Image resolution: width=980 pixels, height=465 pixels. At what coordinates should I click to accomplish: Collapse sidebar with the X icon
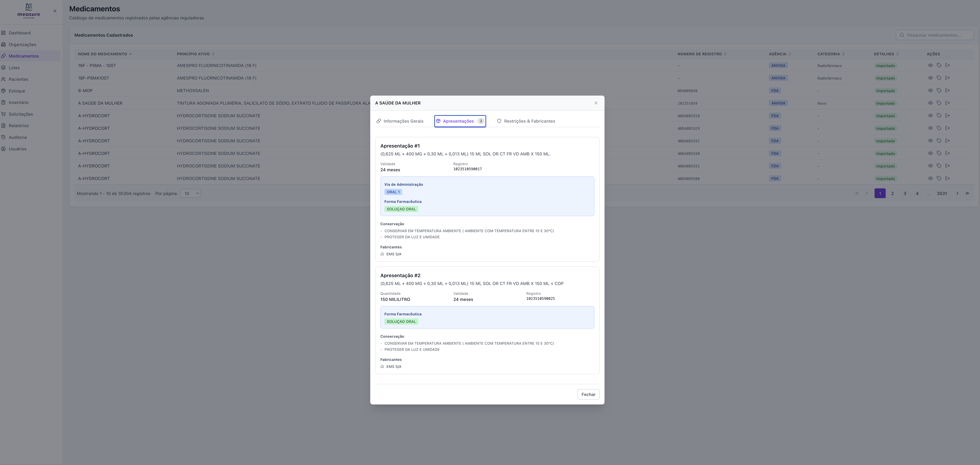tap(55, 11)
